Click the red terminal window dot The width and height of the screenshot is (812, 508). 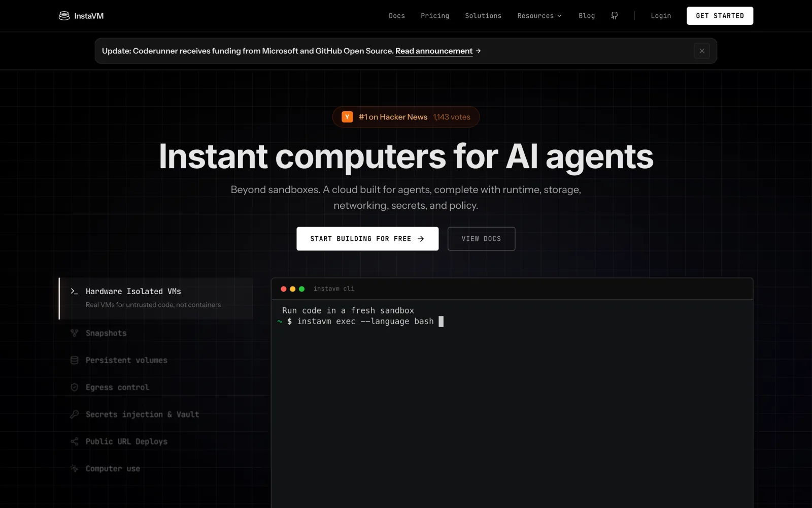coord(284,289)
